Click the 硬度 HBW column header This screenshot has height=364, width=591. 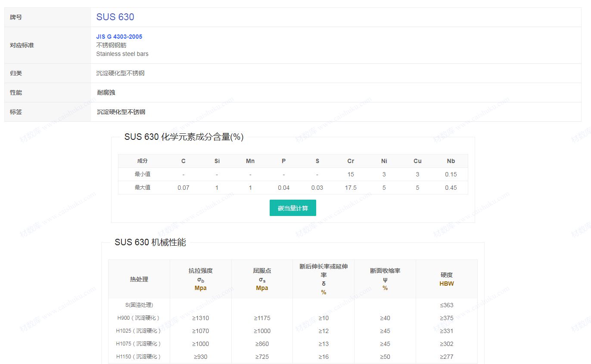[447, 279]
